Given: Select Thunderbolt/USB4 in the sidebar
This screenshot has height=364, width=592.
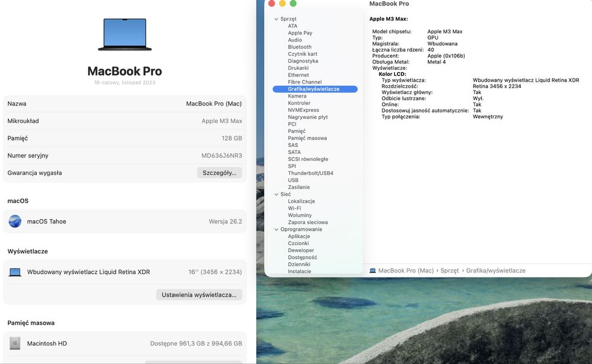Looking at the screenshot, I should tap(310, 173).
